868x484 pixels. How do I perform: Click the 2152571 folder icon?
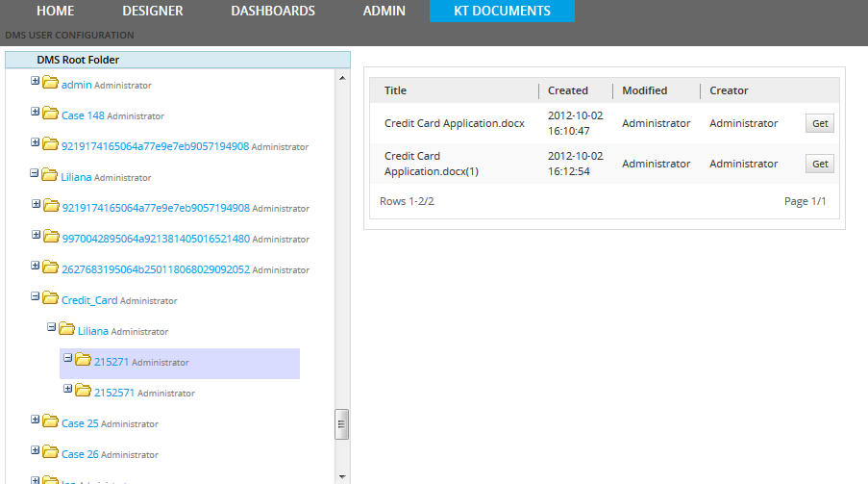coord(83,392)
